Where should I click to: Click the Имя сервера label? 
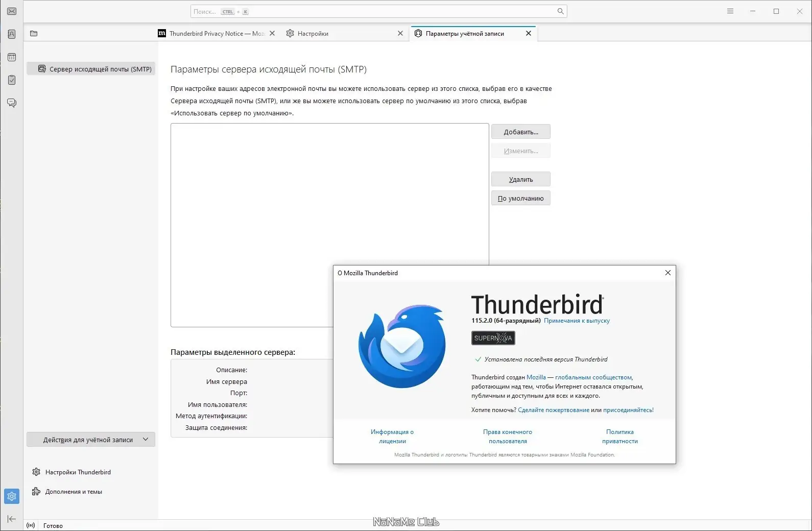click(x=227, y=382)
